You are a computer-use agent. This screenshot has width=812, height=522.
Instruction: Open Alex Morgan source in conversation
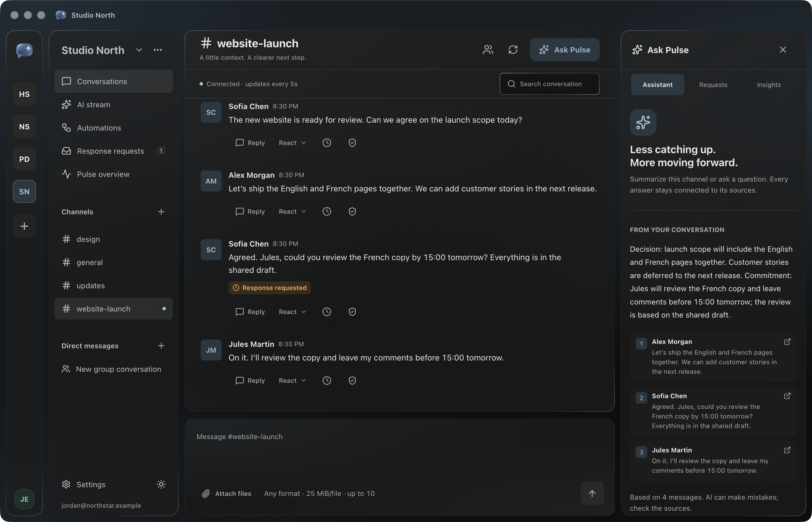(x=787, y=342)
